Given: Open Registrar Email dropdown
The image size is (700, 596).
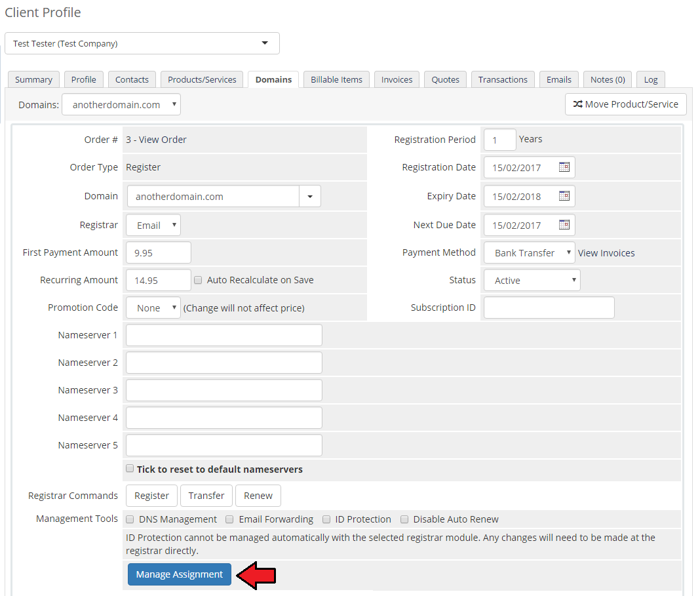Looking at the screenshot, I should pyautogui.click(x=153, y=225).
